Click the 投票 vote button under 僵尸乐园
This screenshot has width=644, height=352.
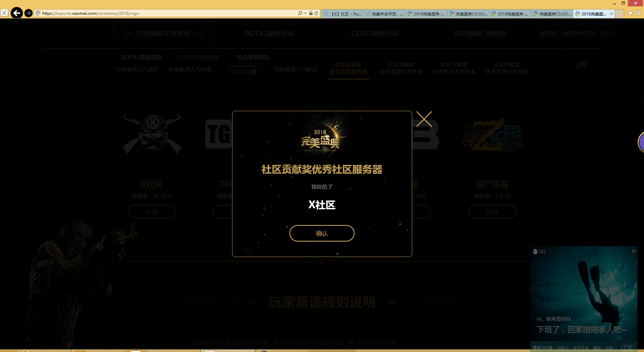click(x=492, y=212)
